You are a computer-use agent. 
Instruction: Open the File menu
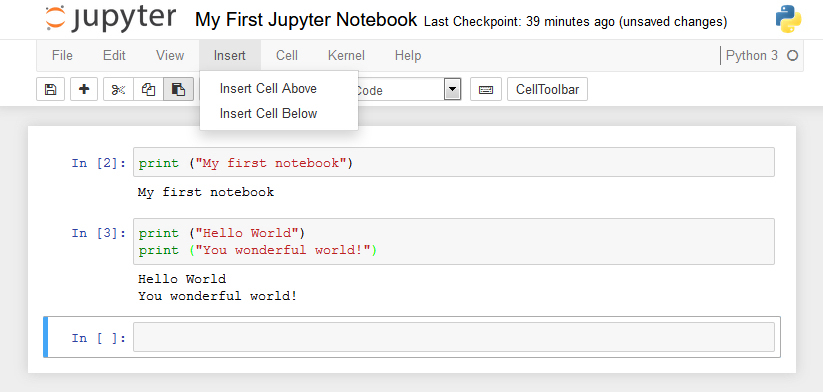point(62,55)
